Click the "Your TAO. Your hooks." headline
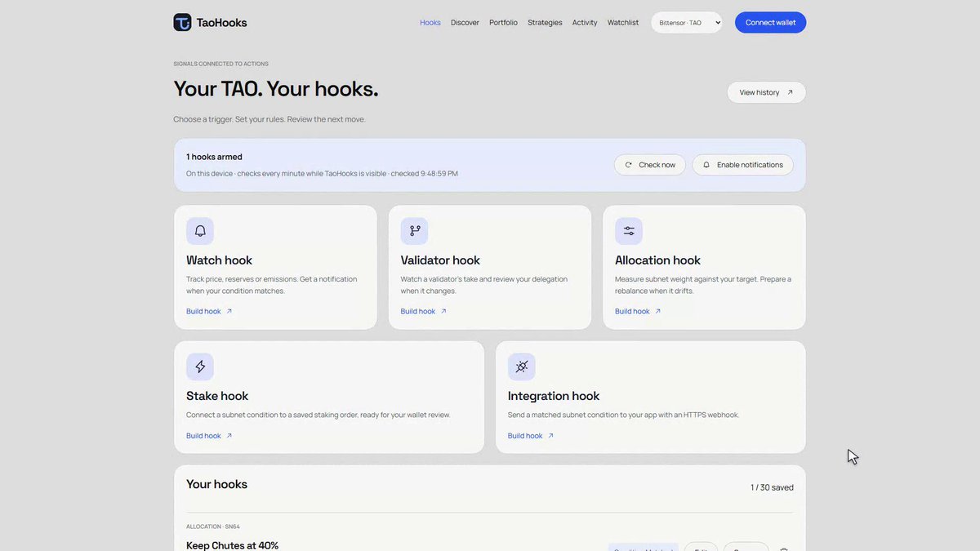The width and height of the screenshot is (980, 551). pyautogui.click(x=276, y=88)
